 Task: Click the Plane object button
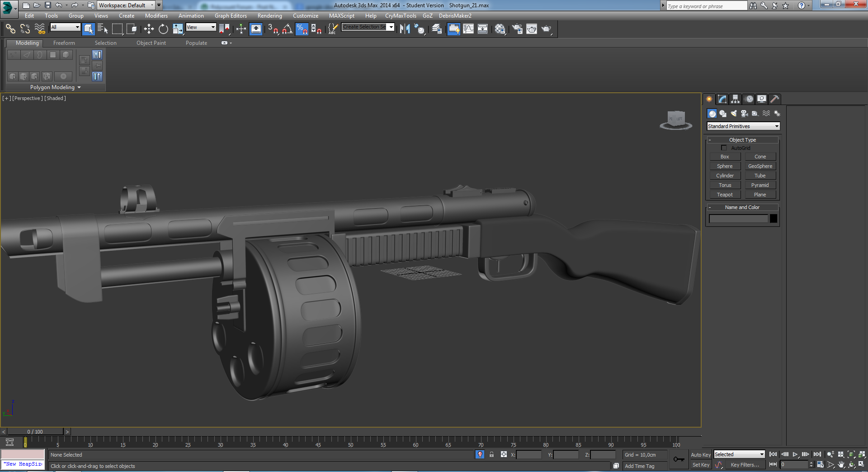tap(760, 195)
